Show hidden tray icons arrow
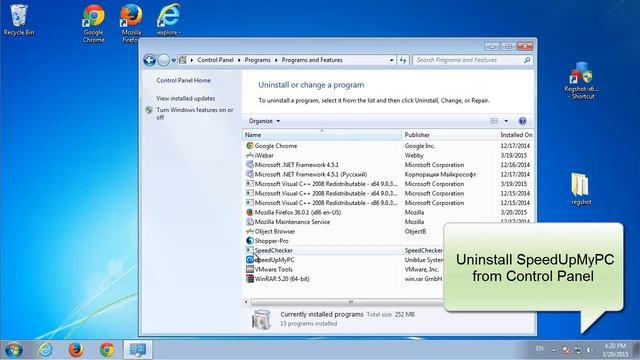 [x=554, y=350]
